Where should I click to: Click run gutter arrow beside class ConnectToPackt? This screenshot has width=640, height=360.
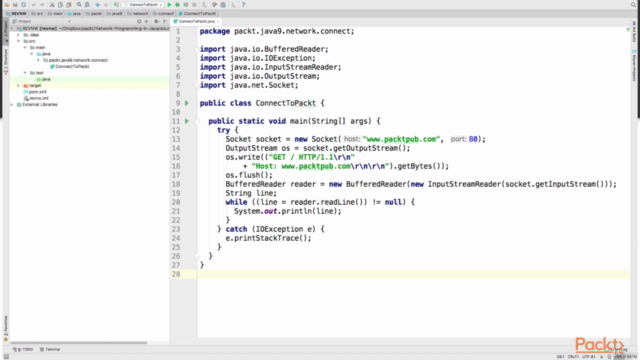pyautogui.click(x=187, y=103)
